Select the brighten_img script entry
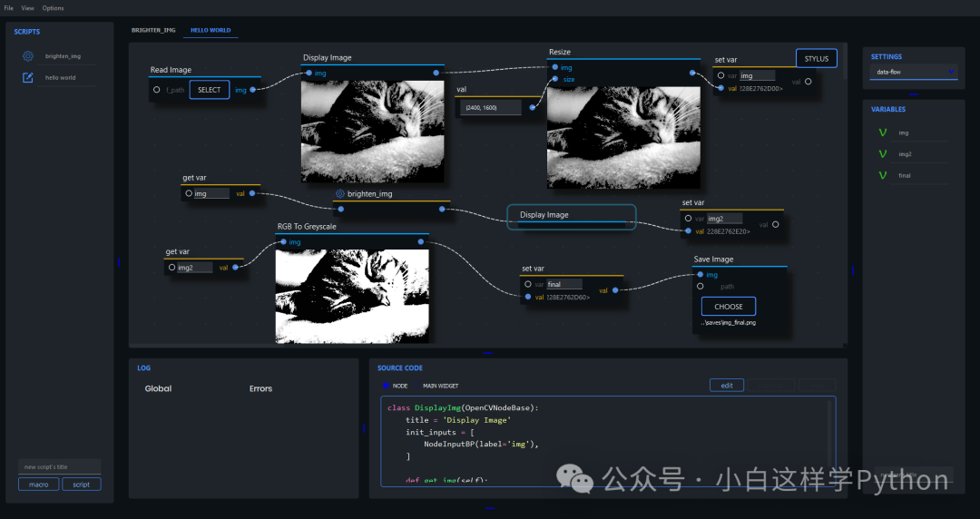 click(64, 56)
